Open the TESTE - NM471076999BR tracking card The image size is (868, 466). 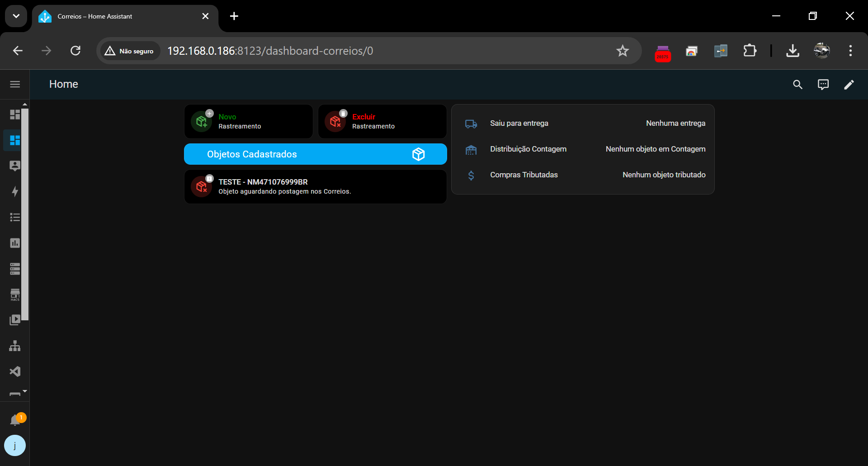pos(316,186)
